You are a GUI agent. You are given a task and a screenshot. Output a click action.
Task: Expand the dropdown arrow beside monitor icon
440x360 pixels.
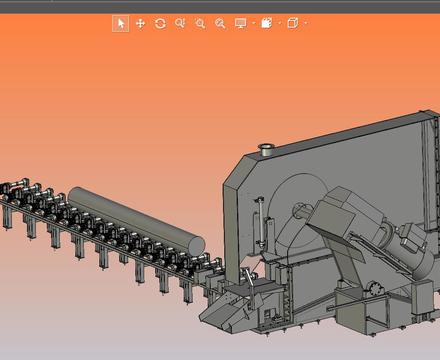254,23
